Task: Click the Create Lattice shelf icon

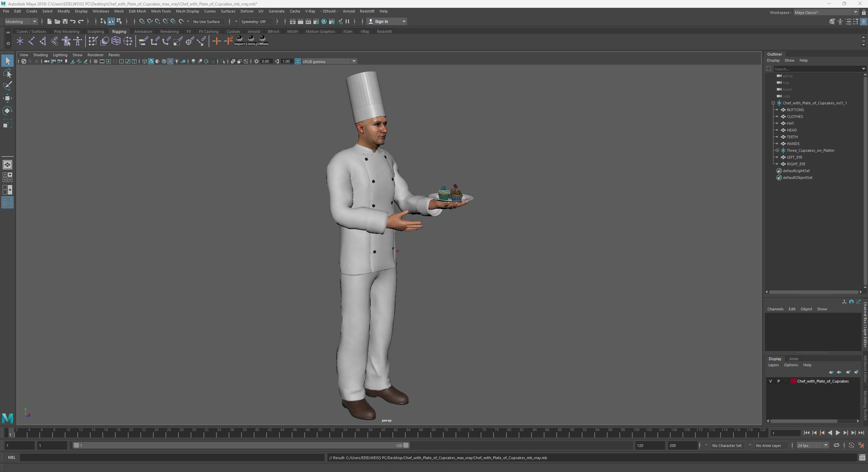Action: (x=116, y=41)
